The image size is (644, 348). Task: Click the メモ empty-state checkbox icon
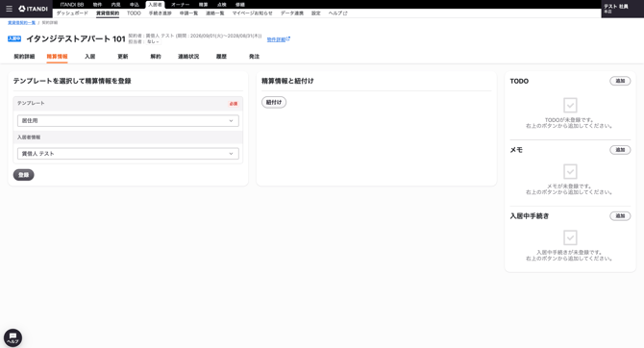pos(570,171)
